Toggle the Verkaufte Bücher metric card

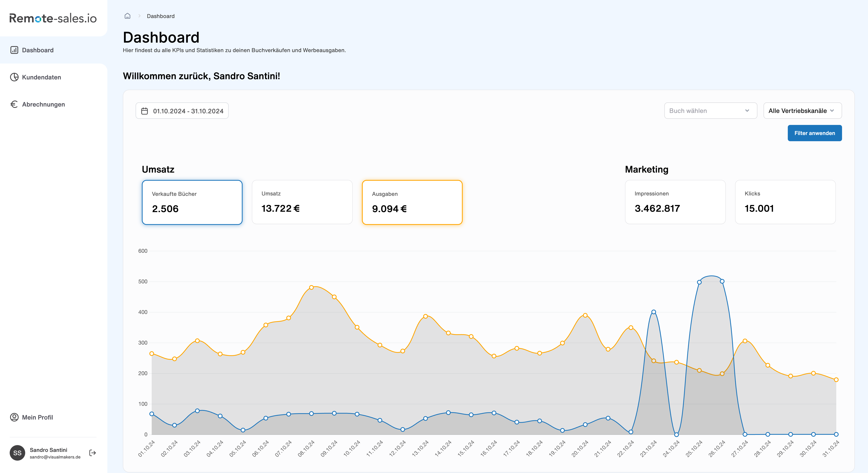192,202
